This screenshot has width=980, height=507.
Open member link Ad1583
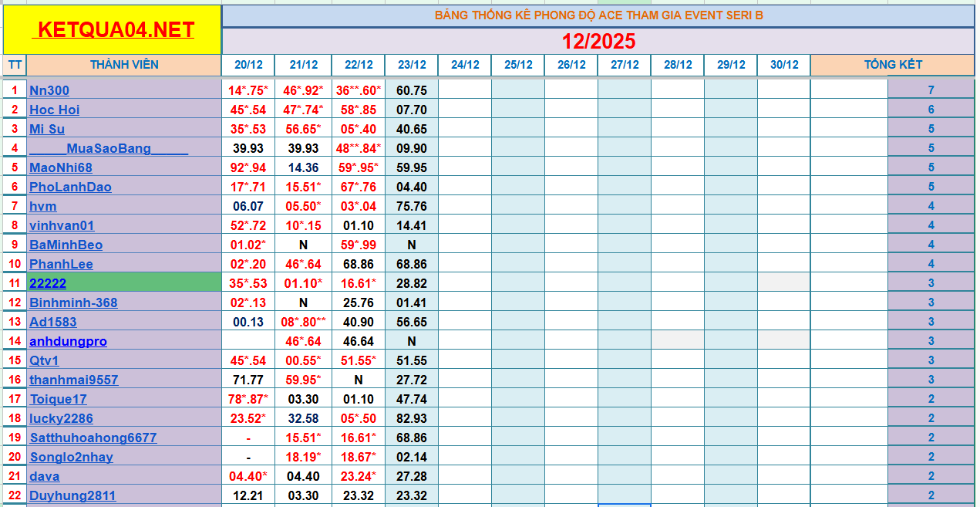click(x=53, y=322)
